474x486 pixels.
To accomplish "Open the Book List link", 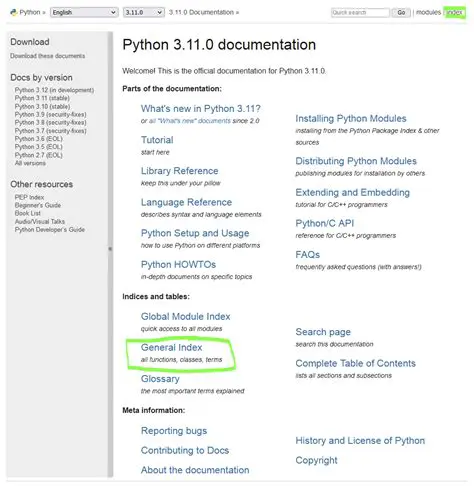I will (28, 213).
